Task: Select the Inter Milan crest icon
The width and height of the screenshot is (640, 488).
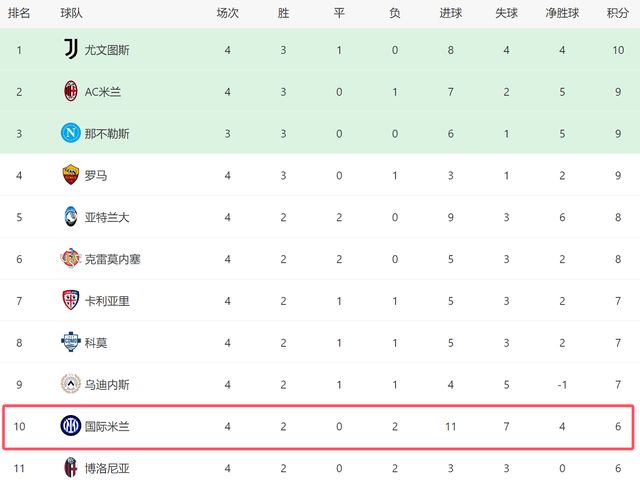Action: point(69,426)
